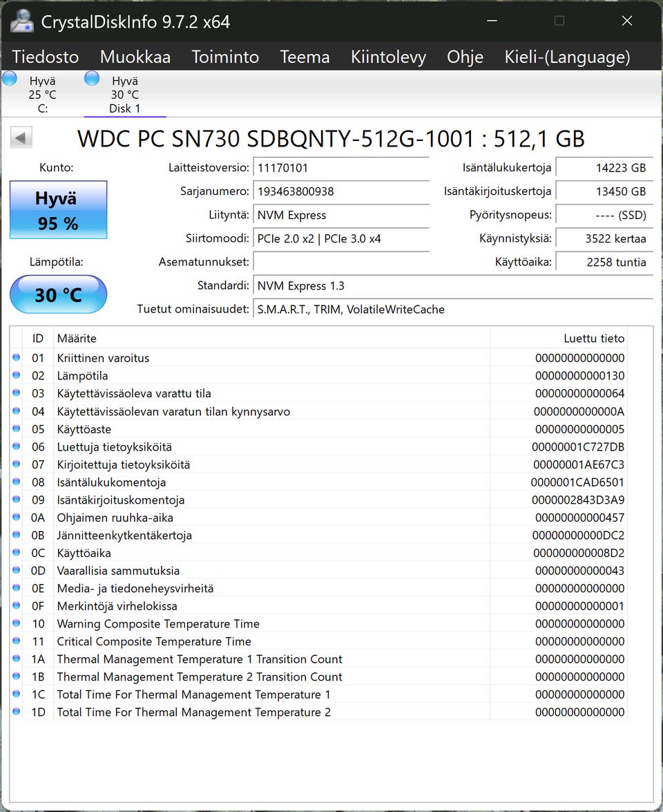This screenshot has height=812, width=663.
Task: Click the rotation speed ---- (SSD) field
Action: pyautogui.click(x=604, y=215)
